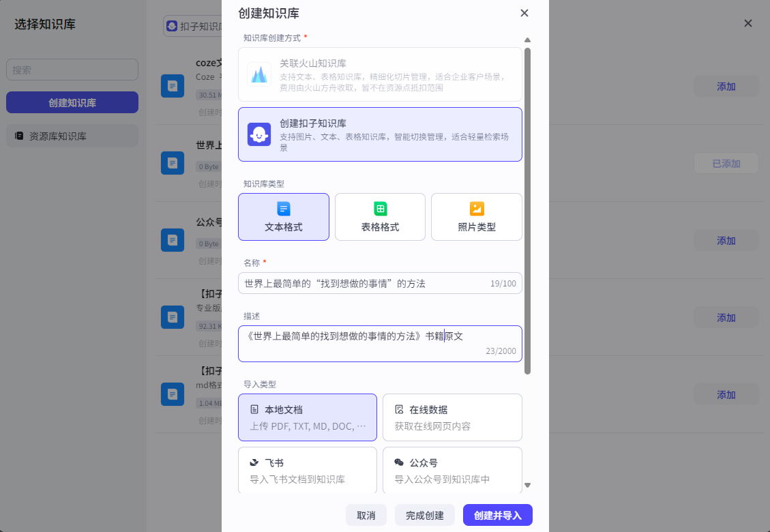Screen dimensions: 770x532
Task: Click the 公众号 WeChat icon
Action: (x=399, y=462)
